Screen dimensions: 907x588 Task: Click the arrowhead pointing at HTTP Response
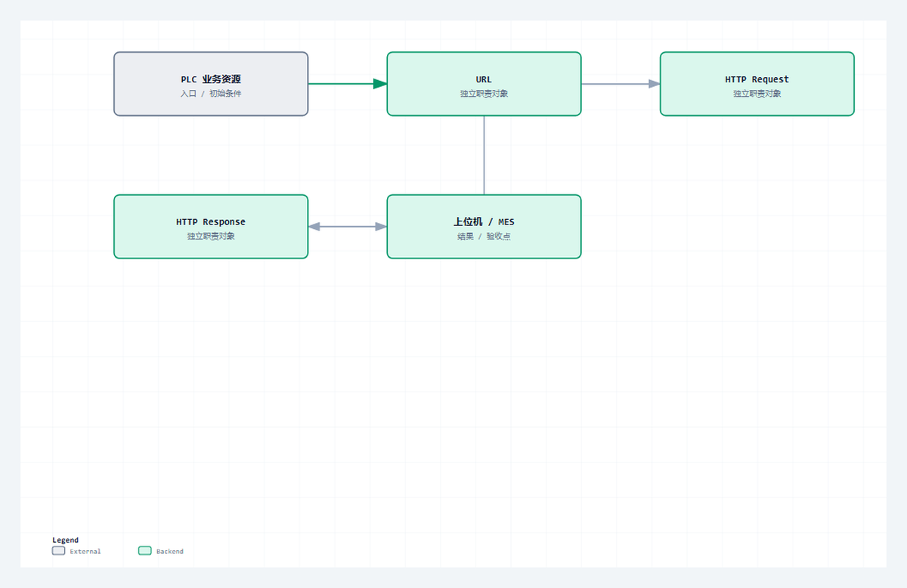[x=314, y=227]
